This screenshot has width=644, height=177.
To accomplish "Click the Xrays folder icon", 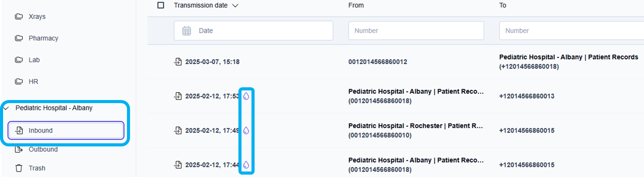I will pyautogui.click(x=19, y=16).
